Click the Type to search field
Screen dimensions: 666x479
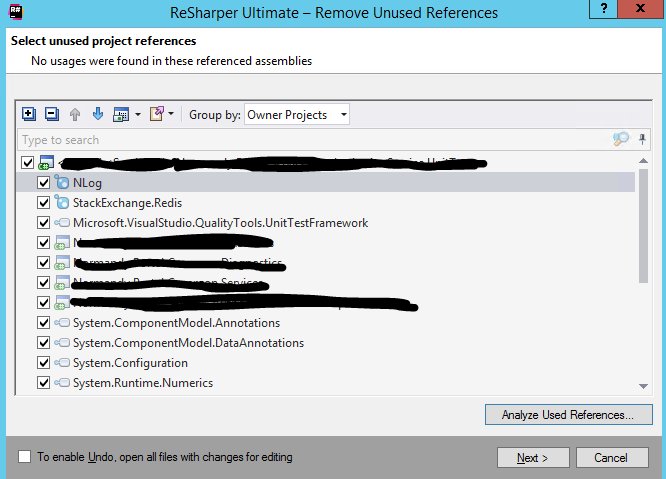tap(313, 140)
